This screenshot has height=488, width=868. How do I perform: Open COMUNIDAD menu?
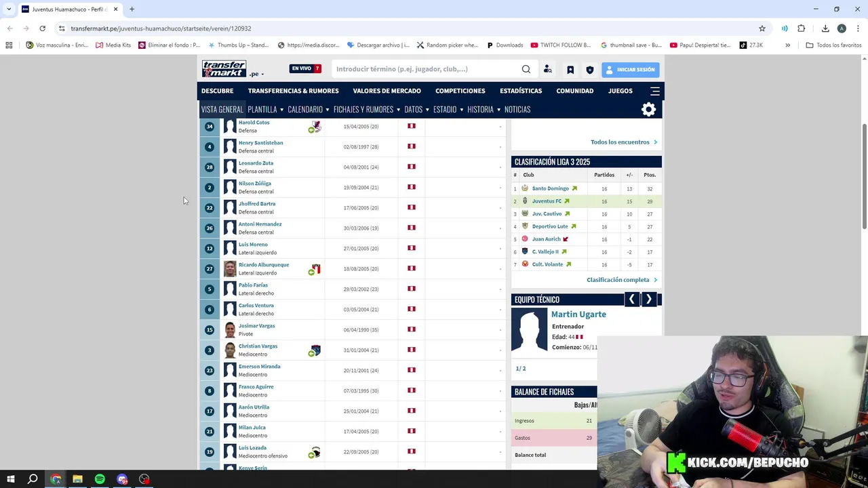click(575, 91)
